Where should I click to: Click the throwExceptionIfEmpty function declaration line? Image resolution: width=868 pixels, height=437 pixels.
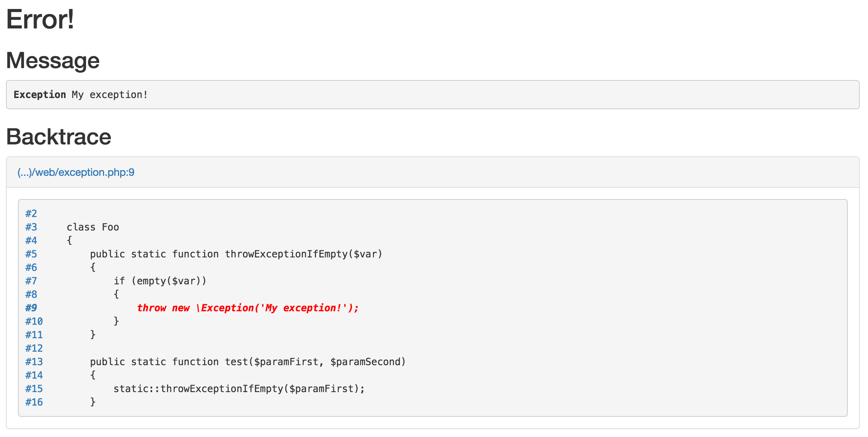236,254
